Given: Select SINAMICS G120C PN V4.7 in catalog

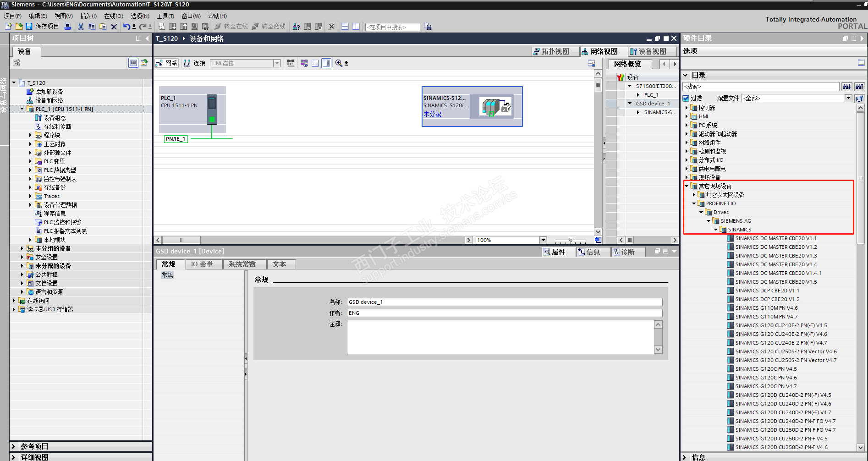Looking at the screenshot, I should click(x=766, y=386).
